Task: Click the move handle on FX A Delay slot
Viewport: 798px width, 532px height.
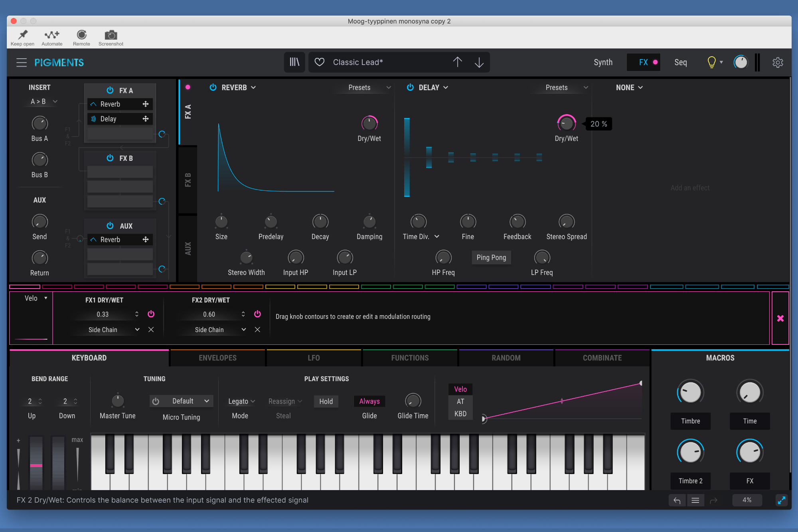Action: click(x=146, y=119)
